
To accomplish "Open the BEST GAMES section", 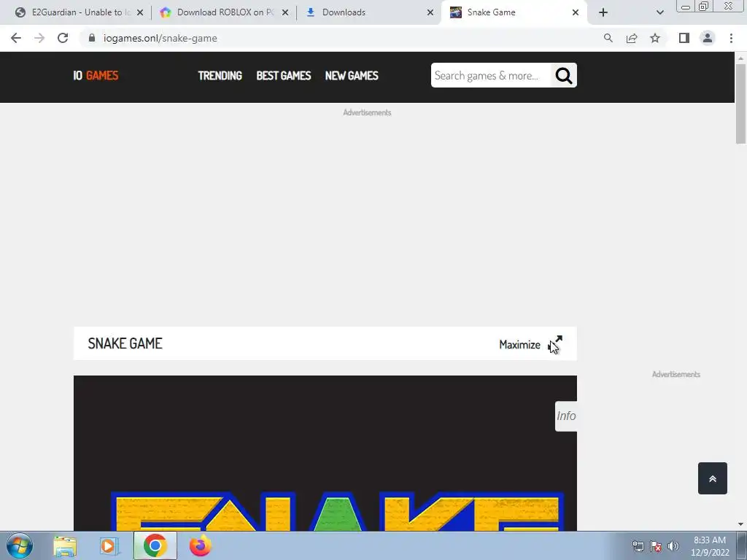I will (284, 76).
